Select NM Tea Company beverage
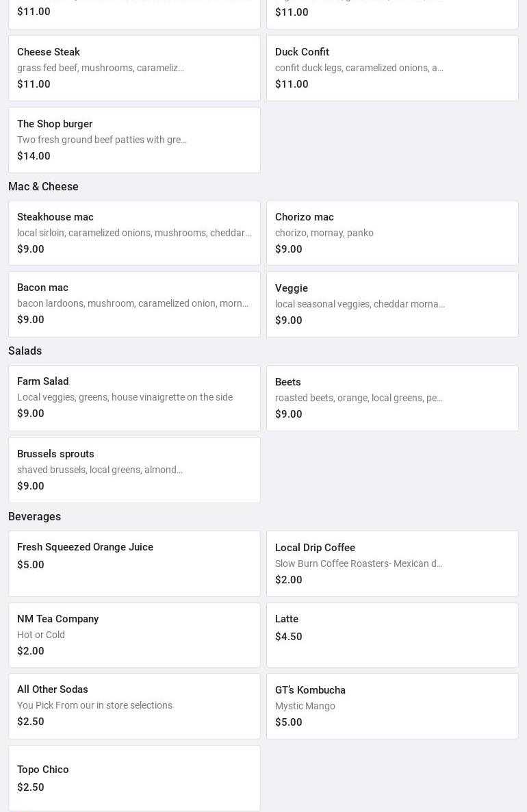The image size is (527, 812). 134,635
